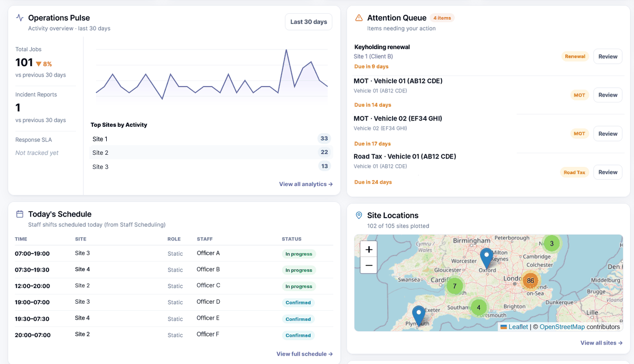
Task: Click the Site Locations pin icon
Action: [x=359, y=216]
